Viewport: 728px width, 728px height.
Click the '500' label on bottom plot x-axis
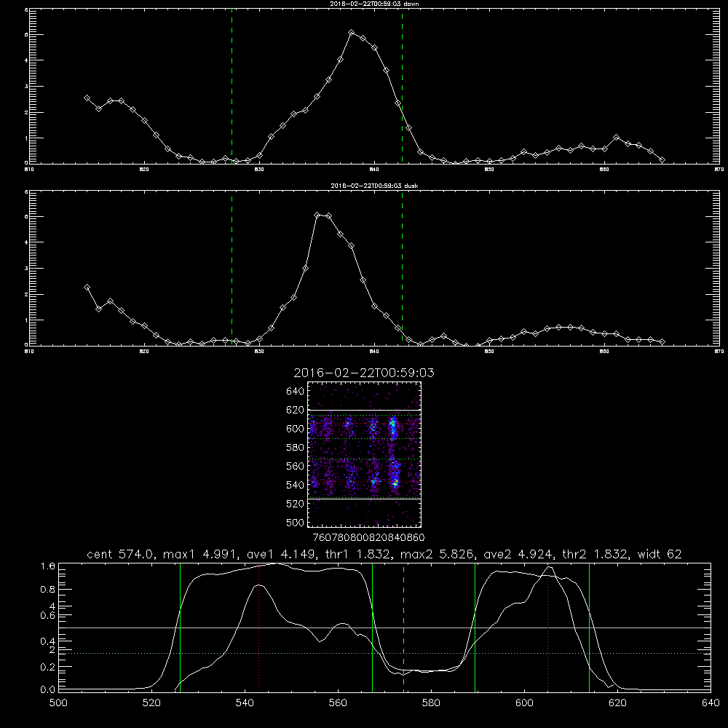(58, 703)
